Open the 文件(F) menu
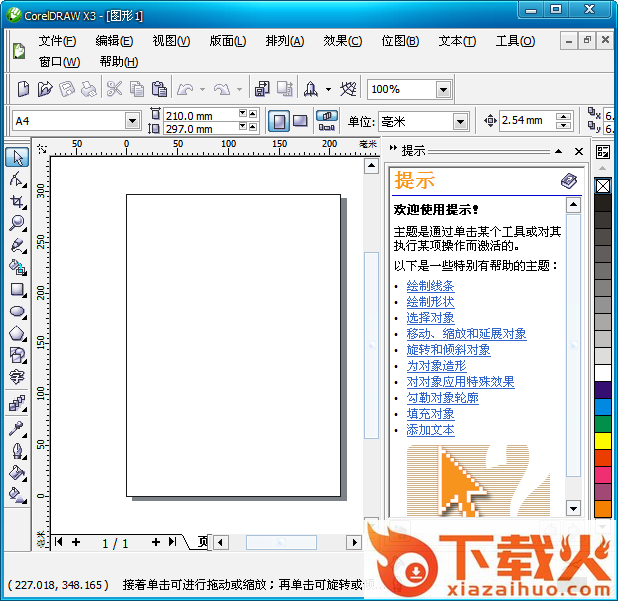Screen dimensions: 618x601 [x=58, y=41]
